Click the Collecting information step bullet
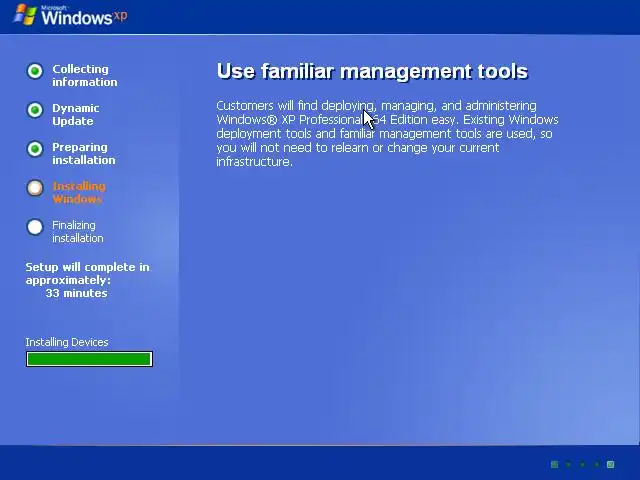Image resolution: width=640 pixels, height=480 pixels. [35, 71]
